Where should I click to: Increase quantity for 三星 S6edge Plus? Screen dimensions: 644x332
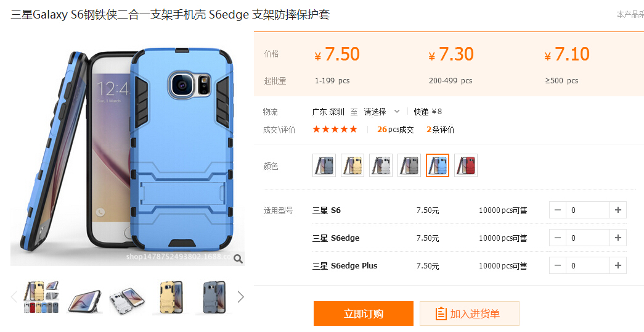click(618, 266)
